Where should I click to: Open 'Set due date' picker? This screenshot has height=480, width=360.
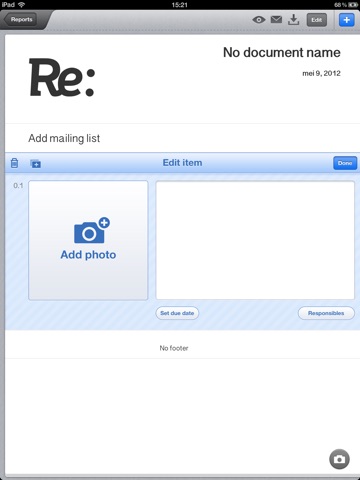pos(177,313)
